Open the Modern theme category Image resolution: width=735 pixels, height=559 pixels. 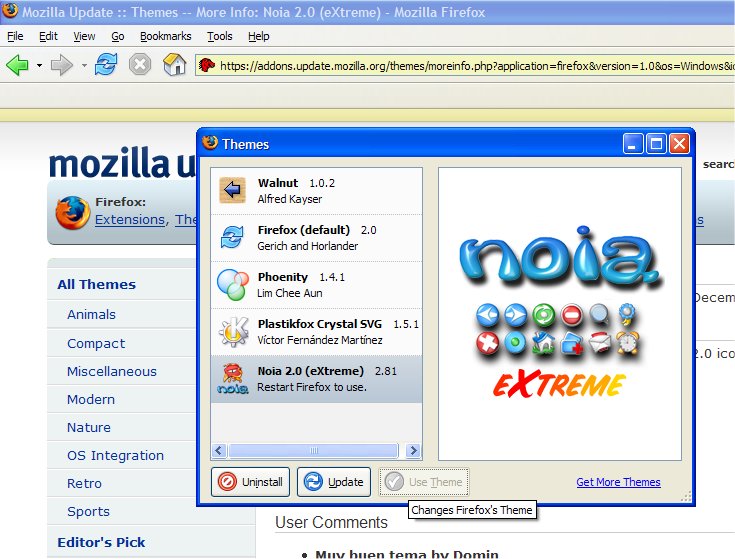(91, 400)
